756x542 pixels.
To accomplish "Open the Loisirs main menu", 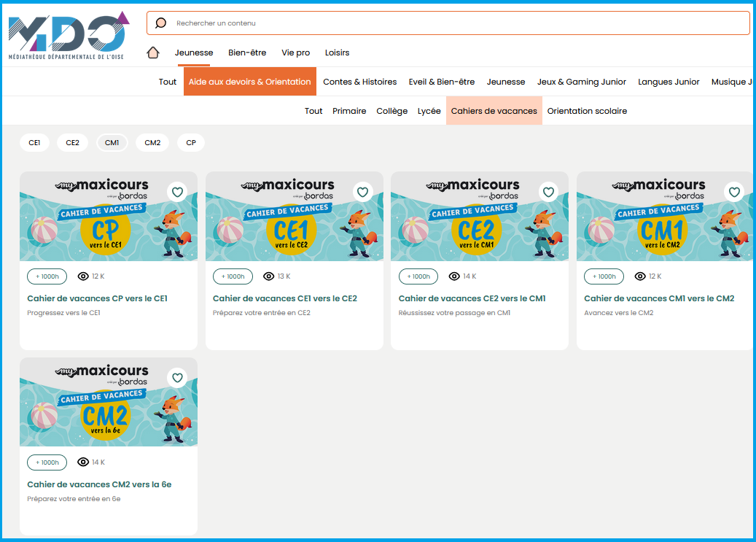I will coord(337,53).
